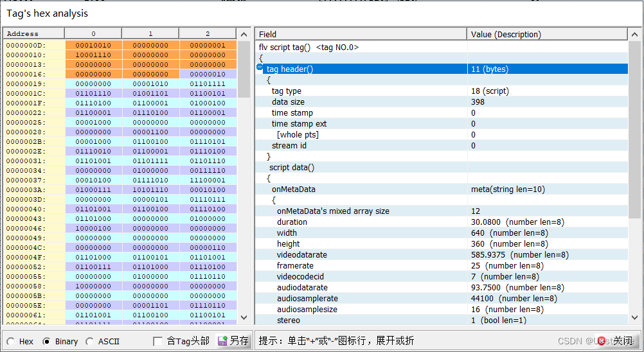Image resolution: width=644 pixels, height=352 pixels.
Task: Select the stream id row
Action: tap(442, 145)
